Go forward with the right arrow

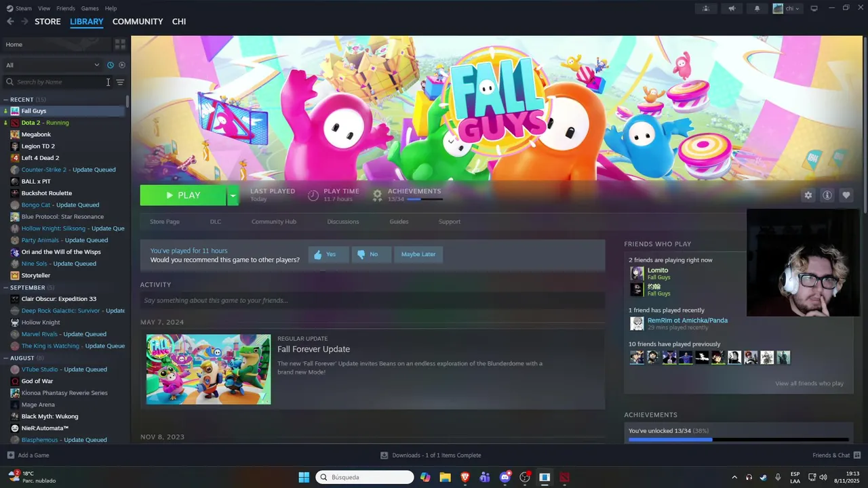pos(24,22)
